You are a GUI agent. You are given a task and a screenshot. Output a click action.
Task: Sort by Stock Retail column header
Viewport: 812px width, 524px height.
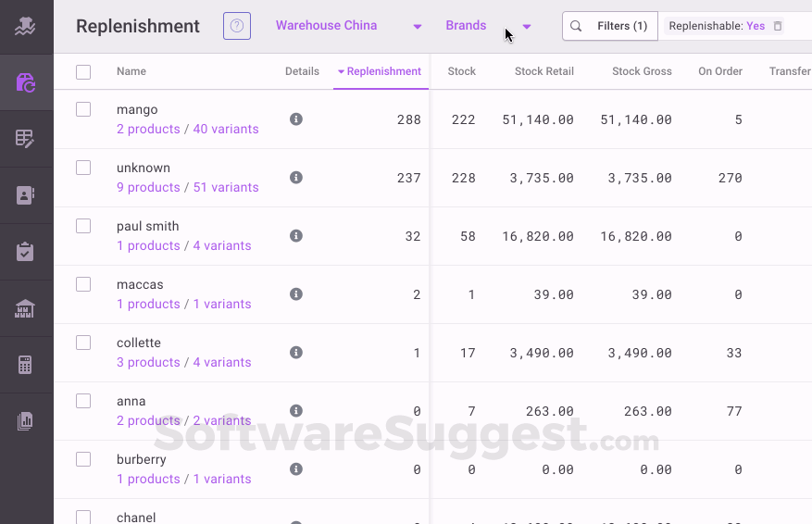pos(543,71)
